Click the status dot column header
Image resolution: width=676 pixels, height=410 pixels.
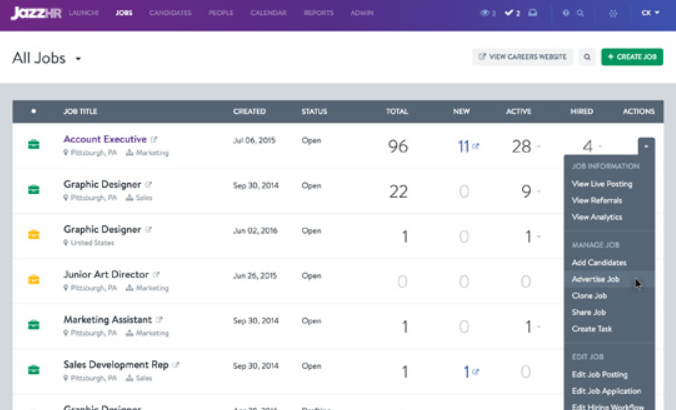pos(34,111)
